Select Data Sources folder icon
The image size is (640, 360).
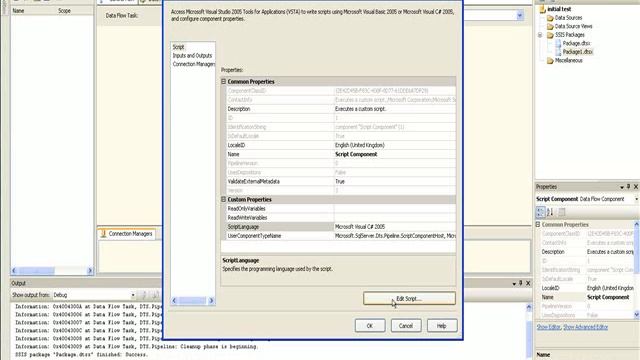coord(550,18)
